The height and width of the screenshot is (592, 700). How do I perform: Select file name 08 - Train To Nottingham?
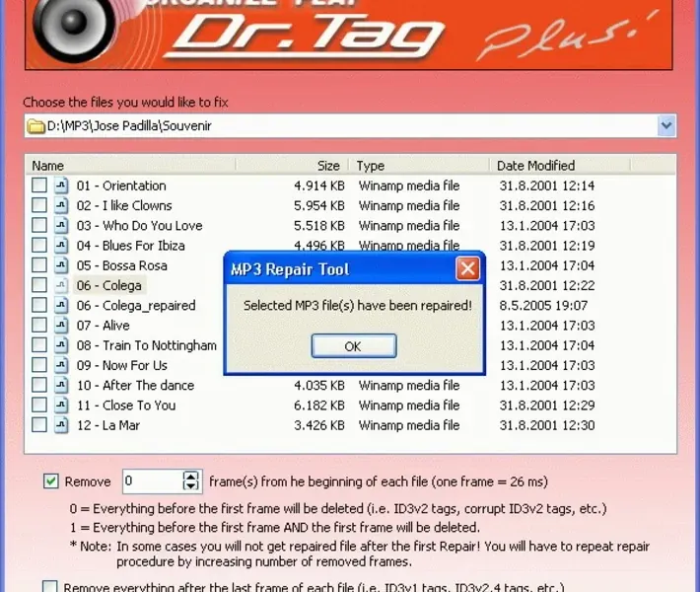pyautogui.click(x=147, y=345)
